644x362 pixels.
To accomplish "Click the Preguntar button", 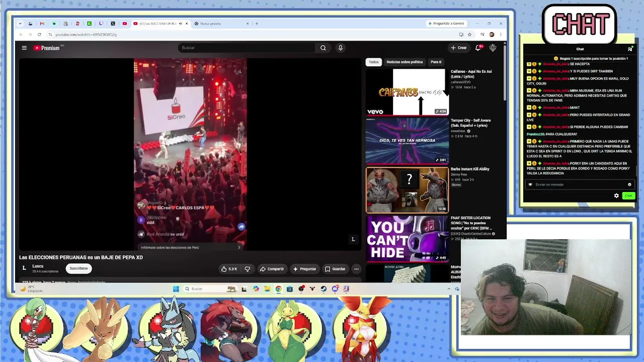I will click(x=304, y=269).
